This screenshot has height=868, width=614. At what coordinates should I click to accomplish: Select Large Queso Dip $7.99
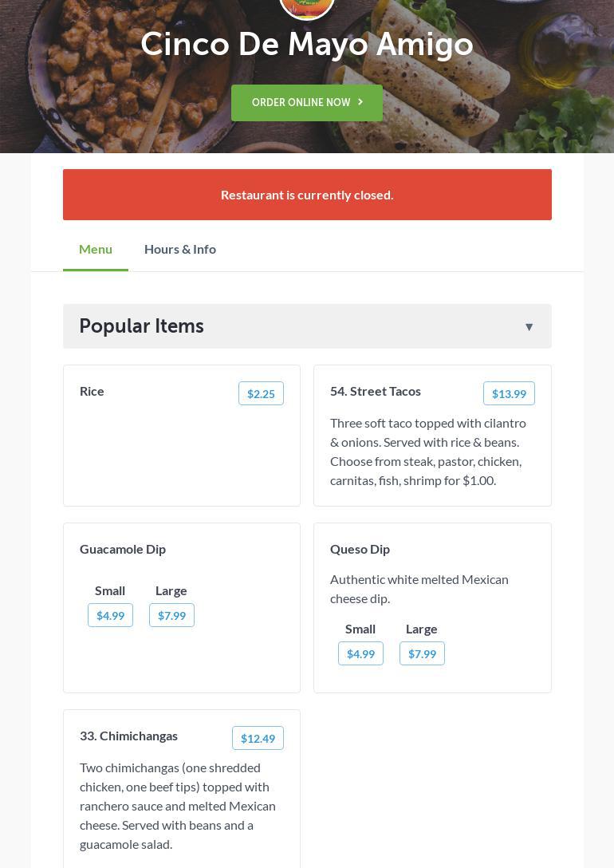422,653
